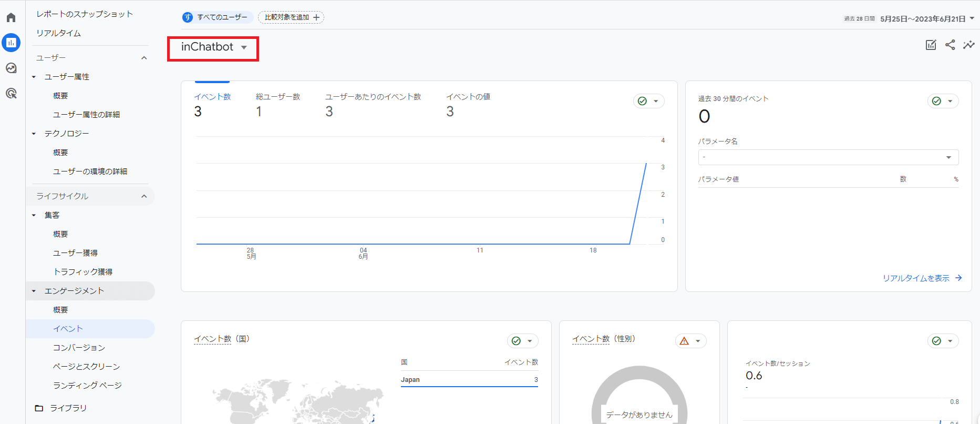The image size is (980, 424).
Task: Click the ライブラリ folder icon
Action: click(39, 408)
